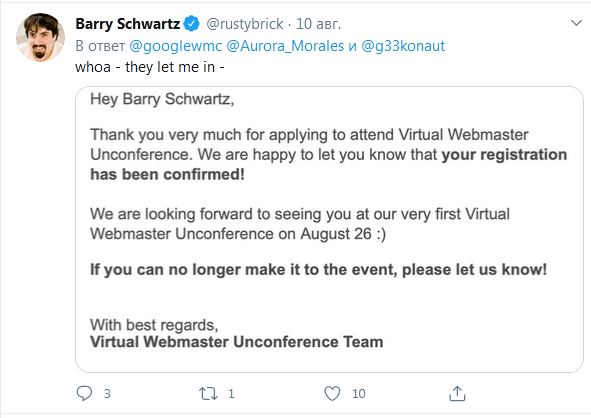Click the blue verified badge

tap(192, 24)
